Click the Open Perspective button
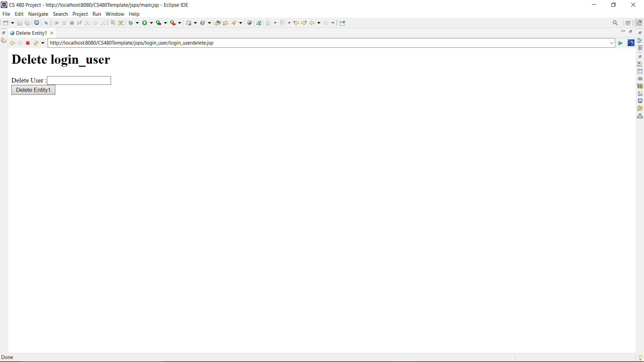 [x=628, y=22]
